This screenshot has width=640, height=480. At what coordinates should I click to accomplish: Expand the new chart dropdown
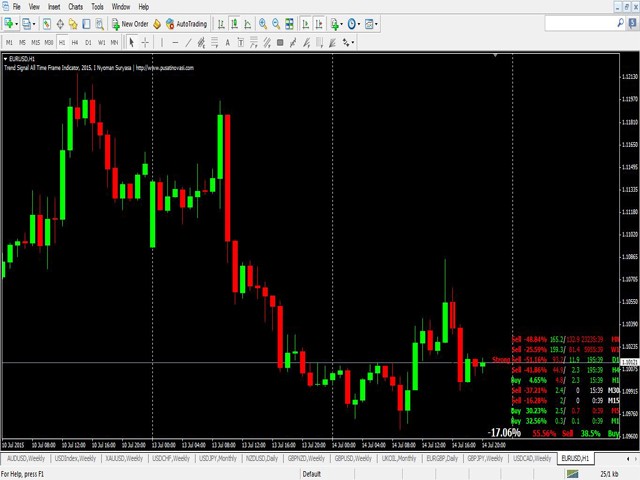[x=16, y=23]
